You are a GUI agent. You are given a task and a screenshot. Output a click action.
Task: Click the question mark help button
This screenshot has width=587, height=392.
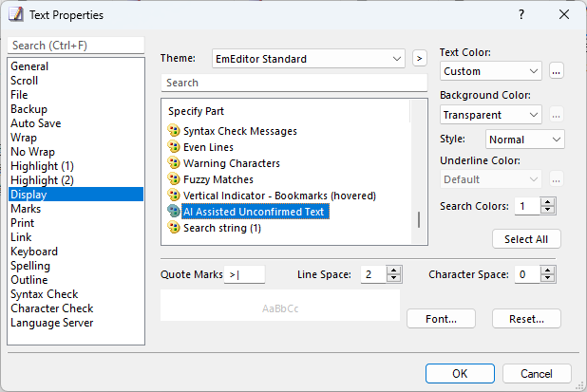[521, 14]
